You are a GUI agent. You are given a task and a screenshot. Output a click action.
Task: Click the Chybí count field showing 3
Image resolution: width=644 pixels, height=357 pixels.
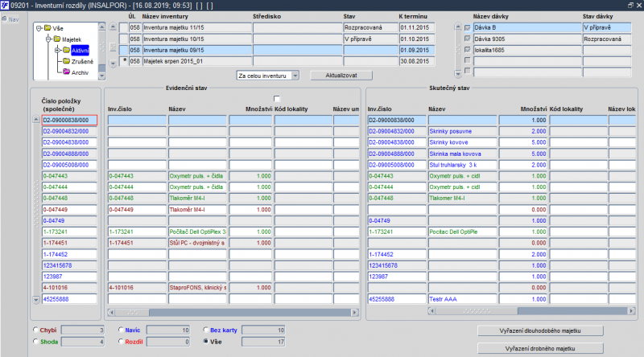click(83, 330)
